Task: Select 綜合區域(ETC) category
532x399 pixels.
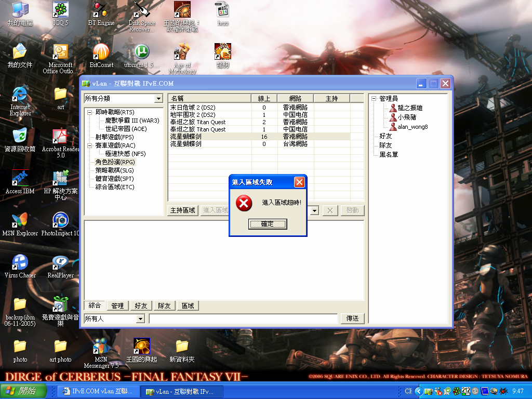Action: tap(115, 187)
